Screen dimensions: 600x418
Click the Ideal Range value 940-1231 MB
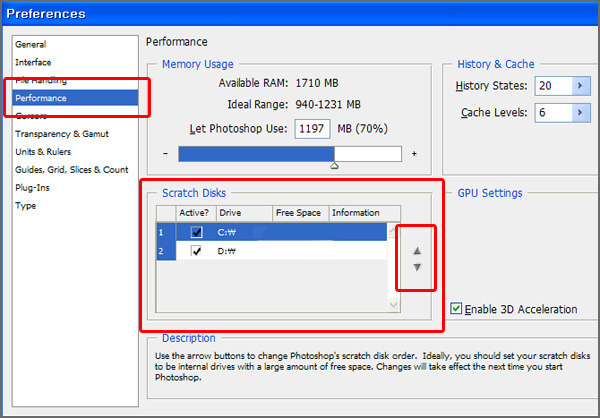[x=328, y=104]
